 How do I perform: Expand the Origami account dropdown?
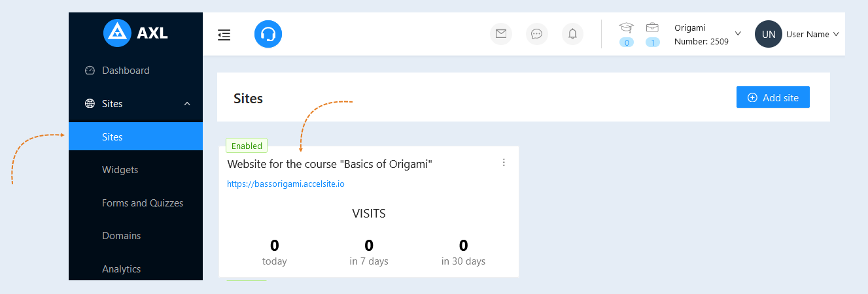tap(738, 33)
